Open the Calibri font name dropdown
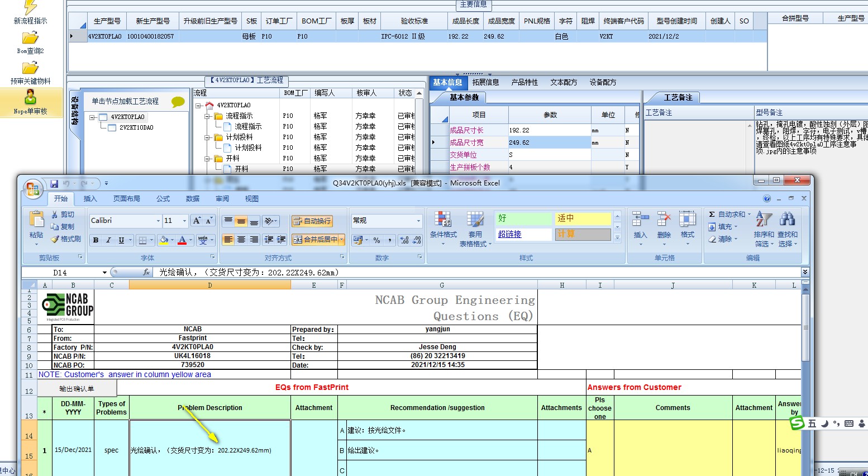Screen dimensions: 868x476 (x=158, y=221)
